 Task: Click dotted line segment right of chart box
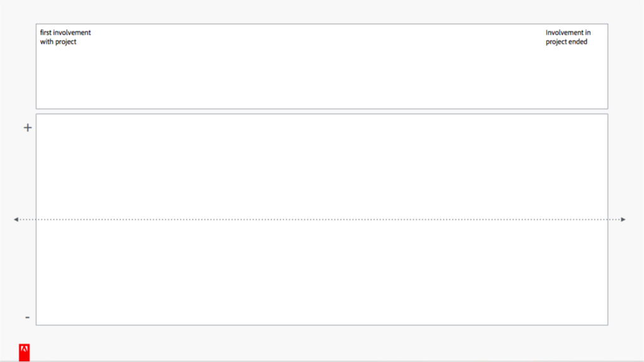(614, 219)
